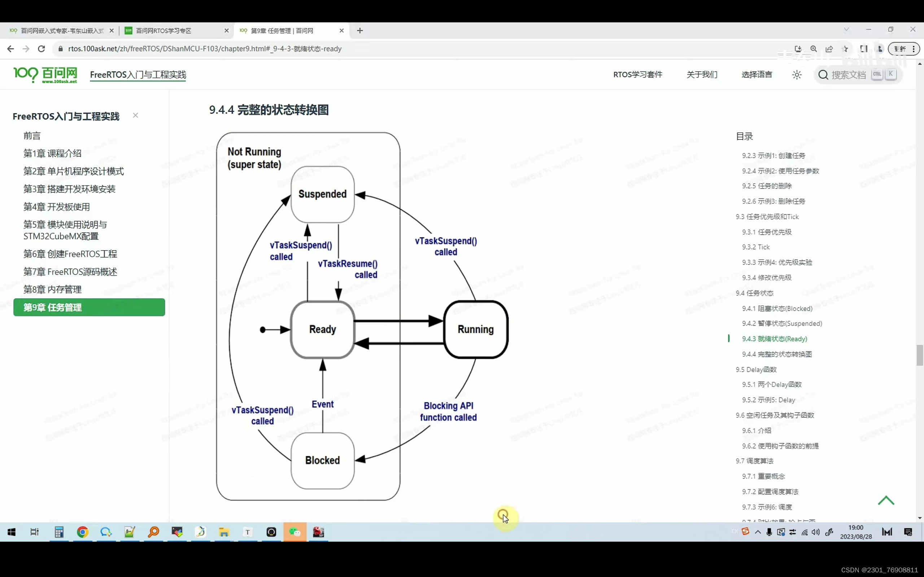Open the 选择语言 language dropdown
This screenshot has height=577, width=924.
pyautogui.click(x=757, y=75)
